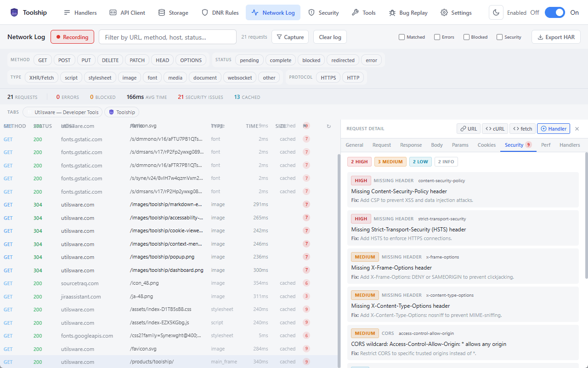Viewport: 588px width, 368px height.
Task: Select the fonts.googleapis.com /css2 request
Action: 169,336
